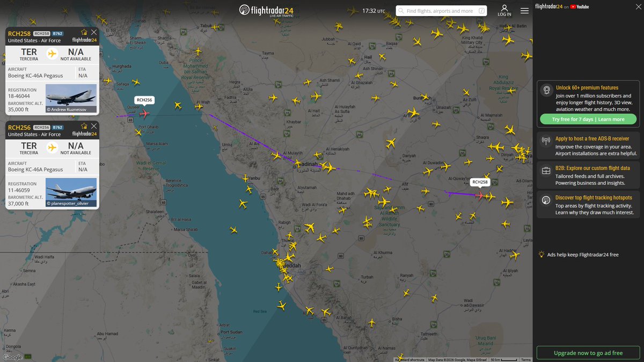Screen dimensions: 644x362
Task: Close the RCH258 flight card
Action: (x=94, y=32)
